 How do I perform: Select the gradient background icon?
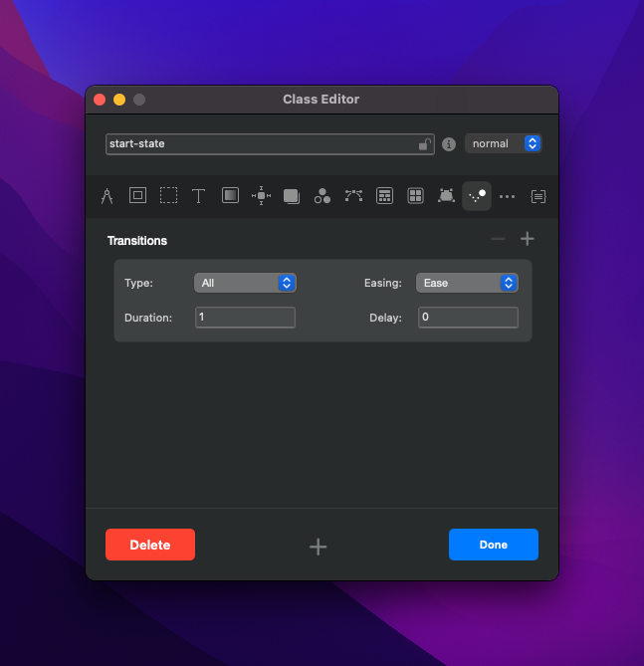point(230,196)
